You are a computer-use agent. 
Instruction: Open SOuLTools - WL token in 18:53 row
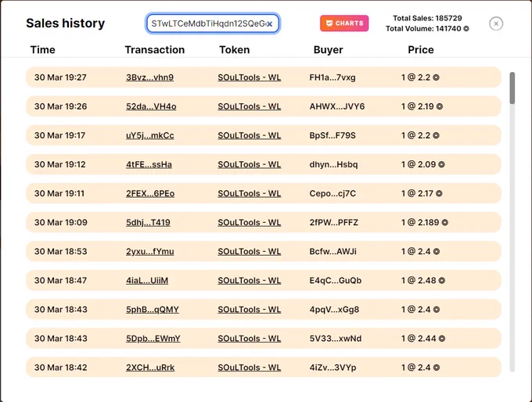tap(249, 251)
